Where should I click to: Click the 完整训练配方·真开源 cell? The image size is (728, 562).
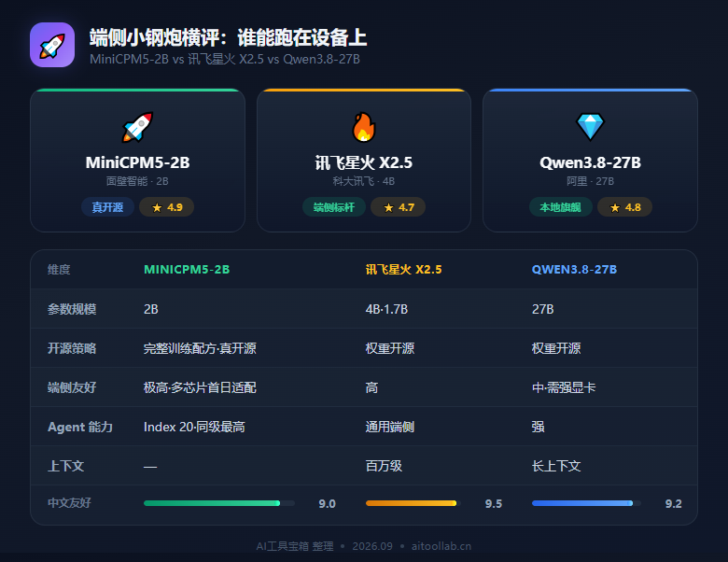point(200,348)
